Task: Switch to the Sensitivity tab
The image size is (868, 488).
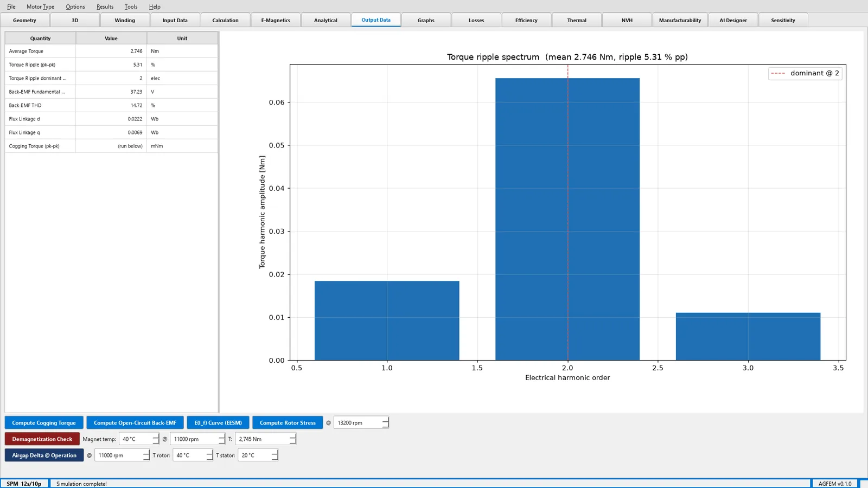Action: 783,20
